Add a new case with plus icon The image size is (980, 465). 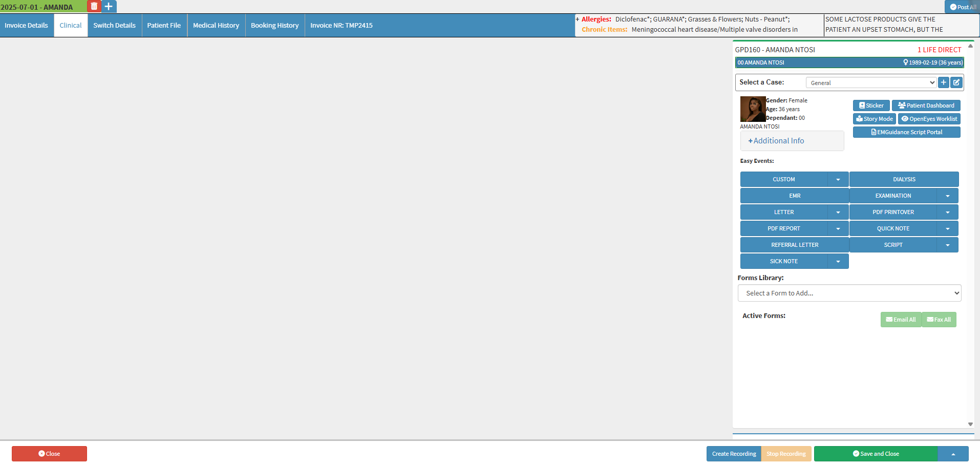tap(944, 82)
